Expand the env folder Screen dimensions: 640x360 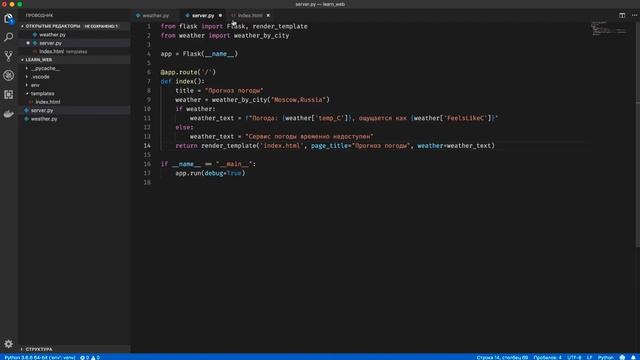35,85
